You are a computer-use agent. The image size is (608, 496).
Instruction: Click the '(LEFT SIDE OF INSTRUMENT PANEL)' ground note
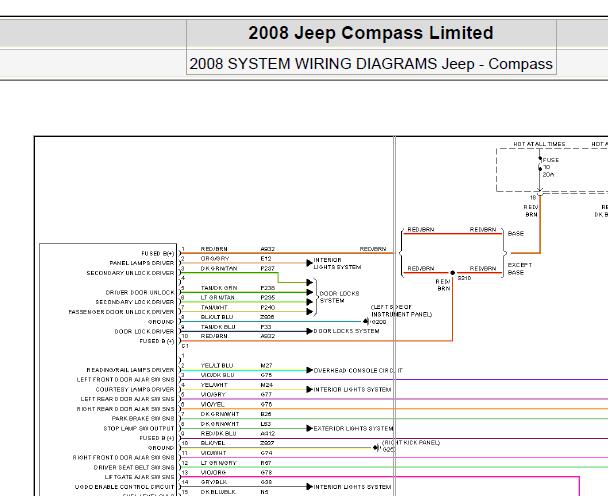coord(401,311)
